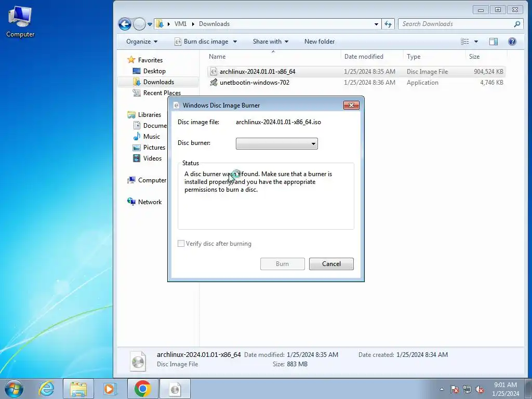
Task: Open the Organize menu
Action: click(x=142, y=42)
